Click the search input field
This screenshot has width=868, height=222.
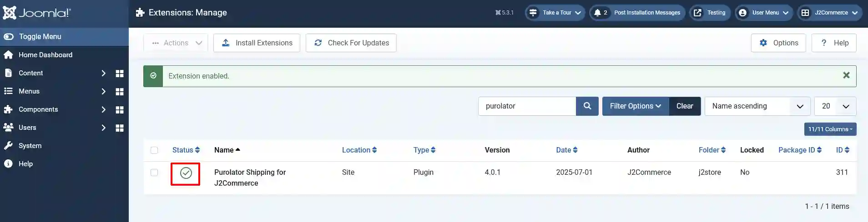click(x=527, y=106)
